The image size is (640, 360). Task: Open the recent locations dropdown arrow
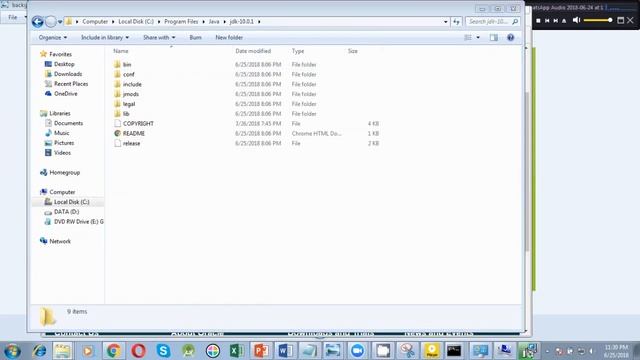[x=60, y=22]
